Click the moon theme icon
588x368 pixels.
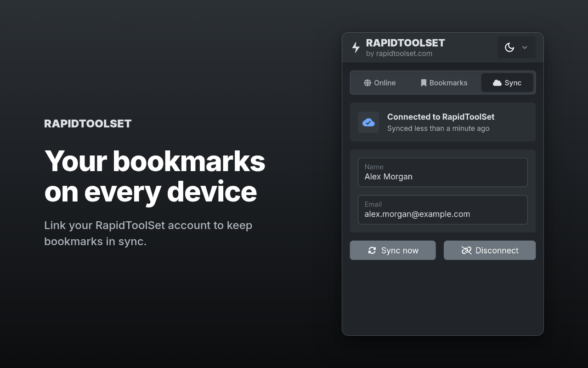coord(509,47)
